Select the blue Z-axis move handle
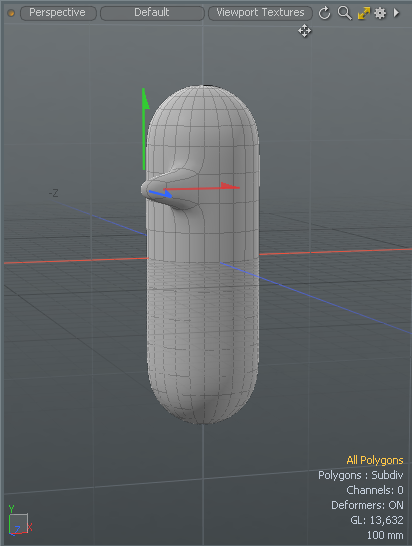 [160, 193]
